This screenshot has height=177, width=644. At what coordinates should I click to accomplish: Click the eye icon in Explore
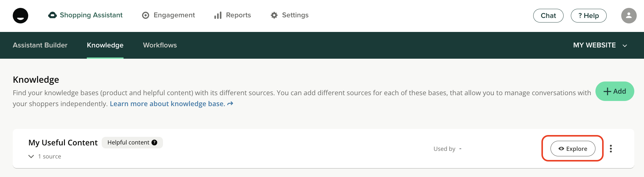pyautogui.click(x=561, y=149)
